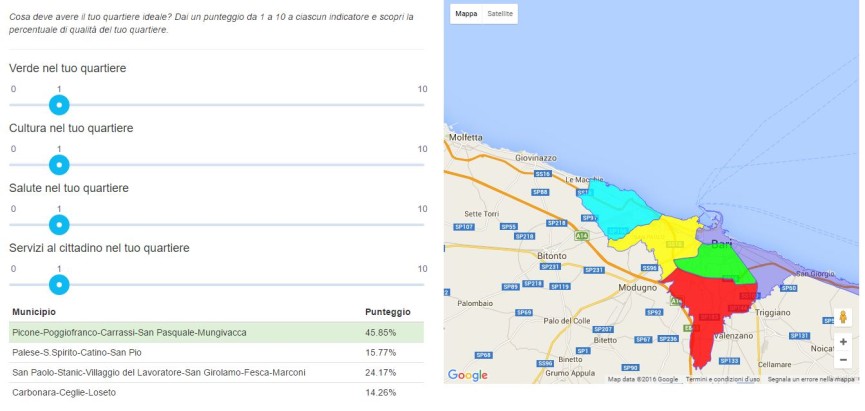Image resolution: width=865 pixels, height=411 pixels.
Task: Open Segnala un errore nella mappa link
Action: pos(811,379)
